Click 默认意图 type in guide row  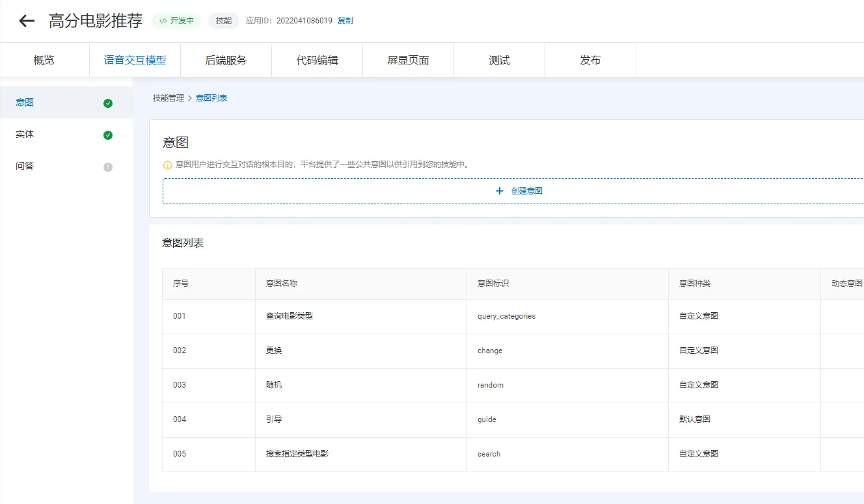pos(695,419)
